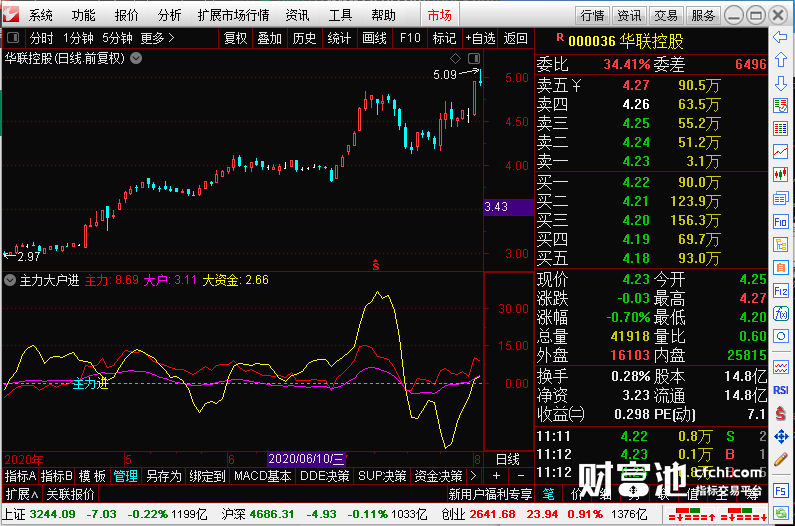Screen dimensions: 795x526
Task: Click the diamond icon above the chart
Action: pyautogui.click(x=455, y=58)
